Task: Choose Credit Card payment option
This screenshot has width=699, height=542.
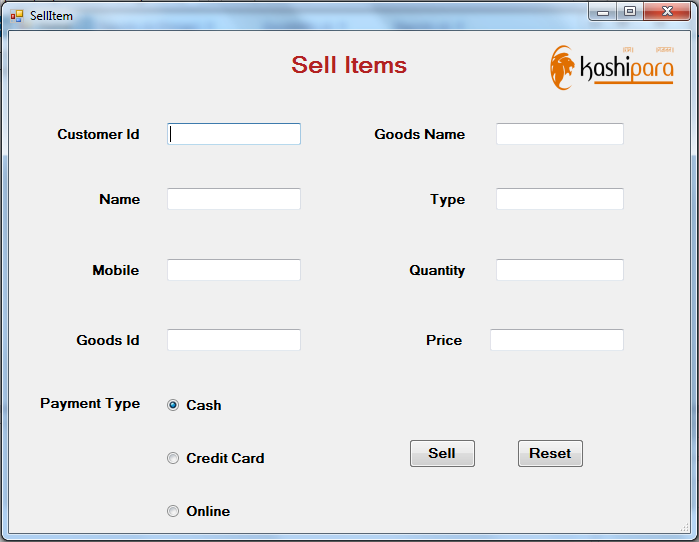Action: point(173,458)
